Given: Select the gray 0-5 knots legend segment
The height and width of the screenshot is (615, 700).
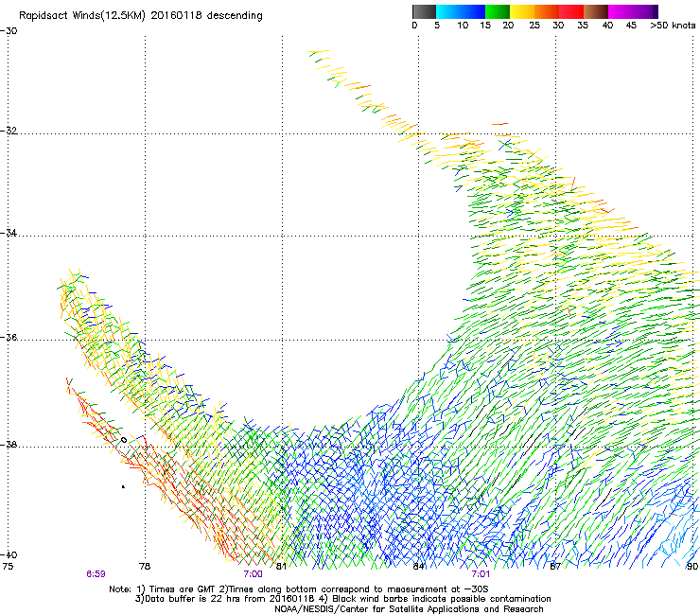Looking at the screenshot, I should click(424, 11).
